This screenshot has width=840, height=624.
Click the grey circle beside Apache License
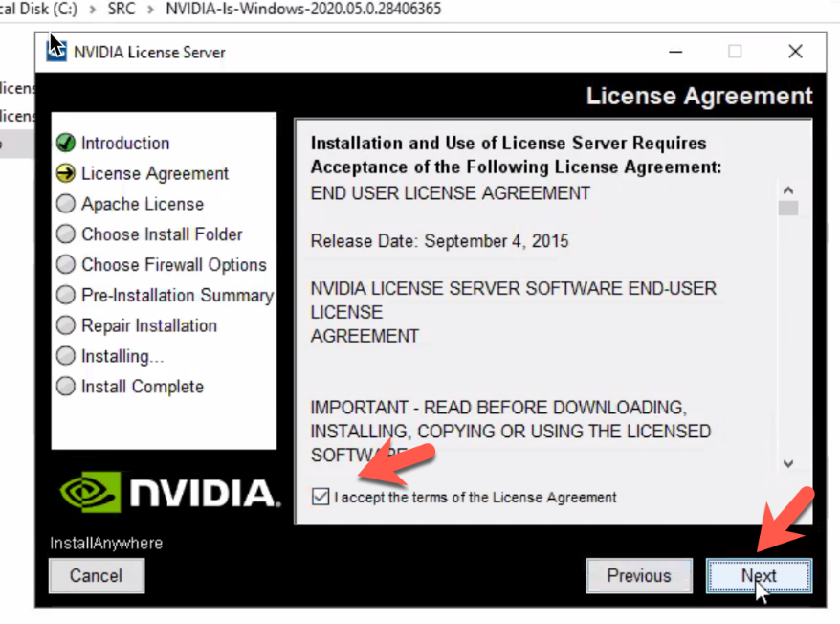click(66, 204)
